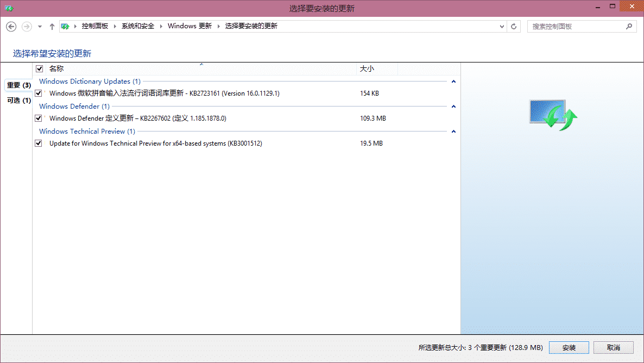Click the 19.5 MB size value
This screenshot has width=644, height=363.
371,143
